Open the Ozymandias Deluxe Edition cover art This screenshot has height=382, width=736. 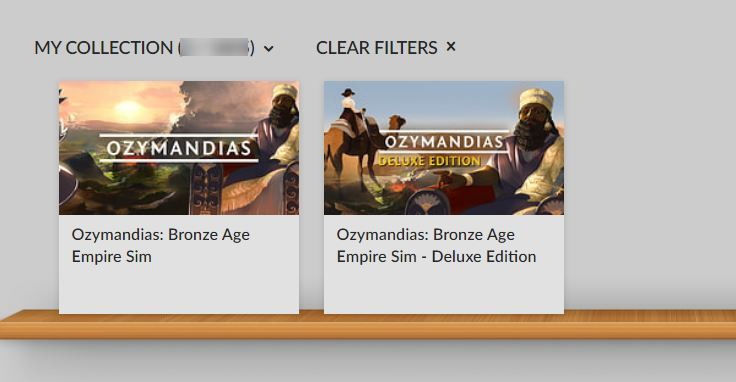click(x=444, y=148)
